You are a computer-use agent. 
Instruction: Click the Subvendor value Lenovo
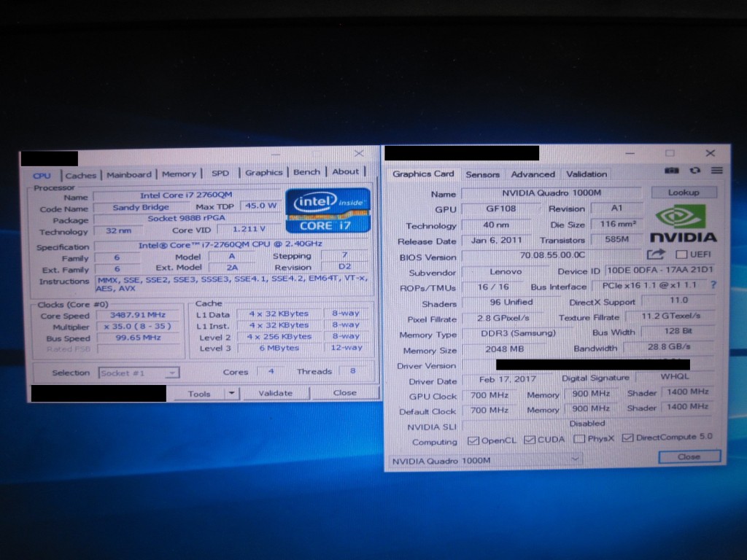[506, 271]
